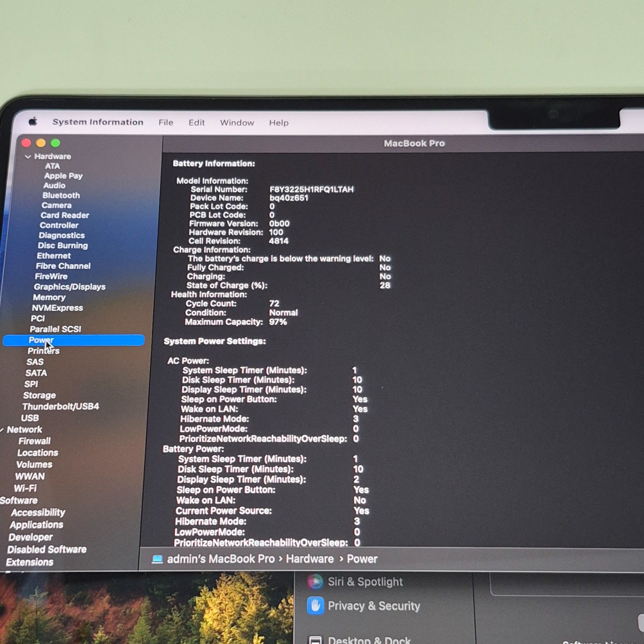Click Power in the bottom path bar
The width and height of the screenshot is (644, 644).
362,559
